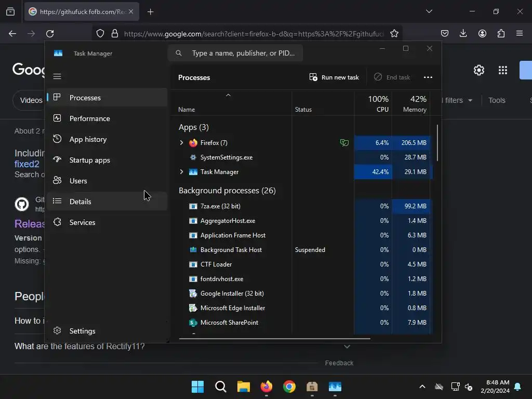Open Task Manager Settings
Image resolution: width=532 pixels, height=399 pixels.
(x=107, y=331)
